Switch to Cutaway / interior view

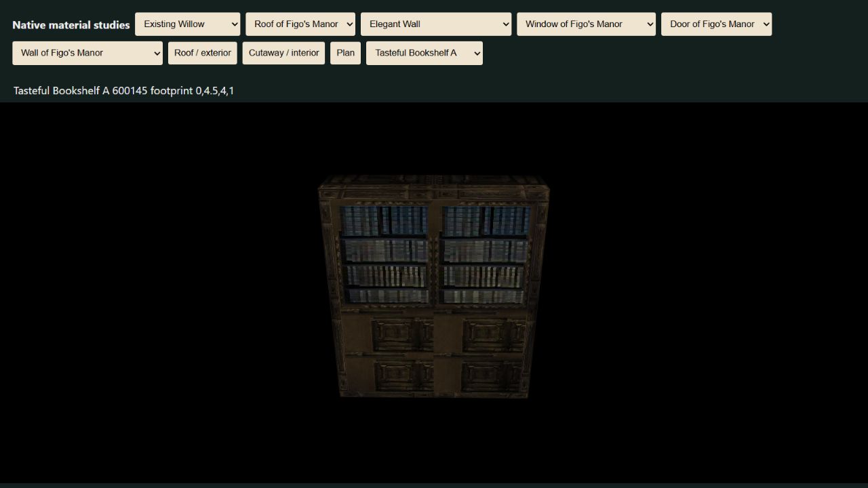pyautogui.click(x=283, y=53)
